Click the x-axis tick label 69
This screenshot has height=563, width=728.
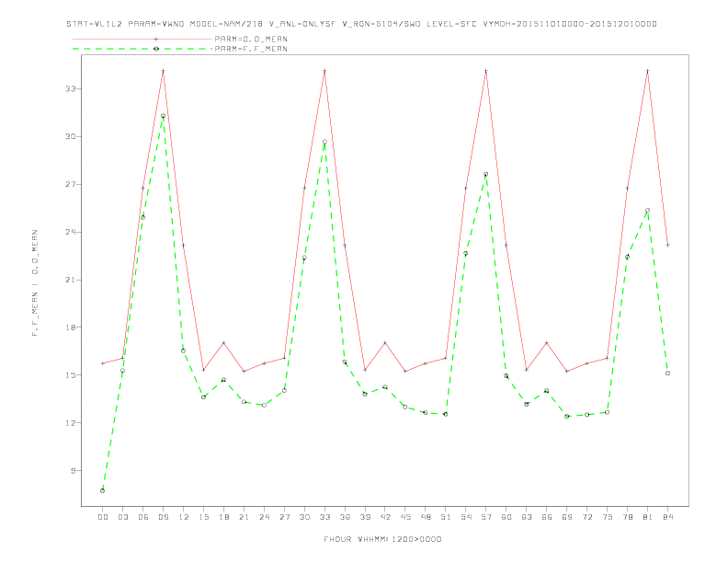tap(567, 517)
